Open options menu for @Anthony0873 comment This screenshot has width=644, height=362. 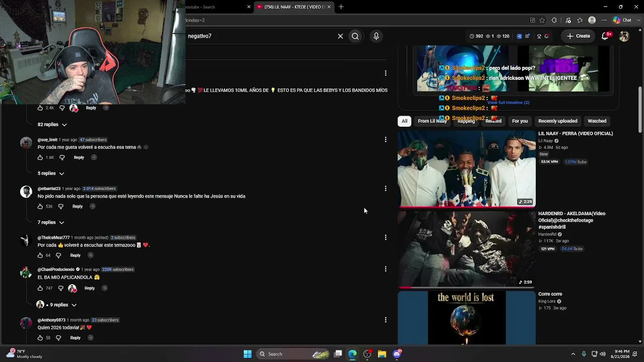[385, 320]
